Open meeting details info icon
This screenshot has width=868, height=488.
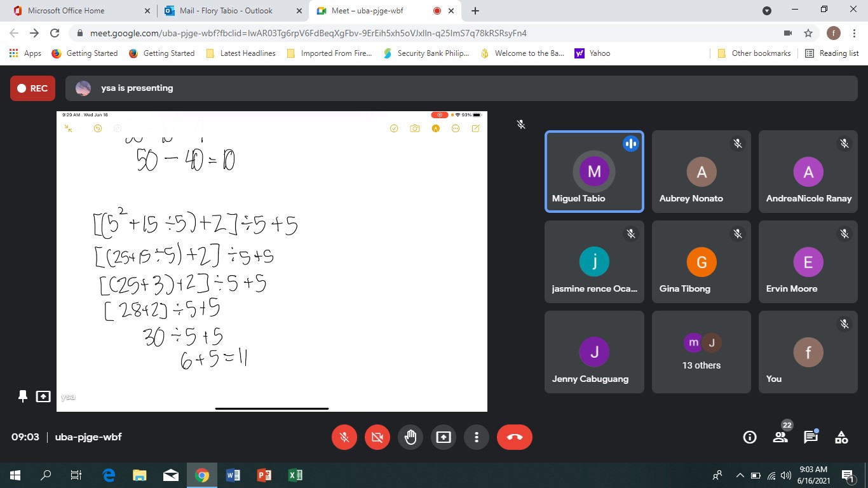[750, 437]
